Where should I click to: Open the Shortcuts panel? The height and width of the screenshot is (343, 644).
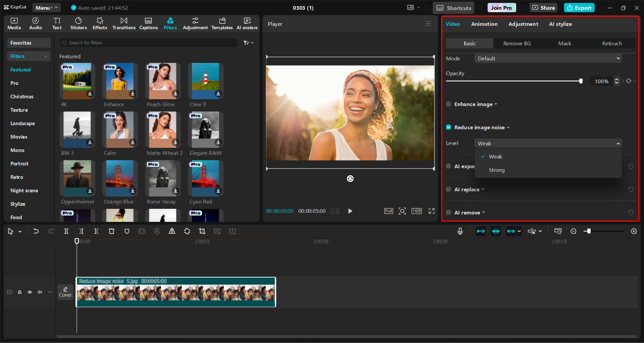tap(453, 8)
